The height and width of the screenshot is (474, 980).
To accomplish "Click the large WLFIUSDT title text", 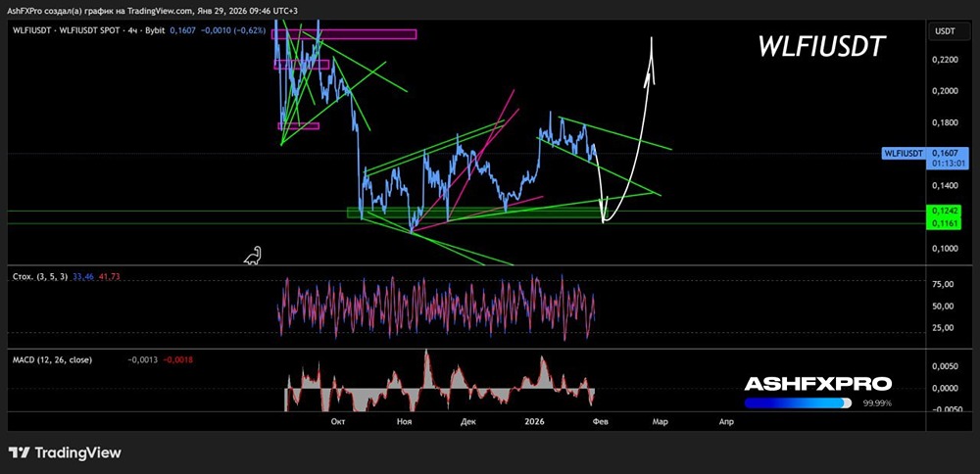I will click(x=823, y=46).
